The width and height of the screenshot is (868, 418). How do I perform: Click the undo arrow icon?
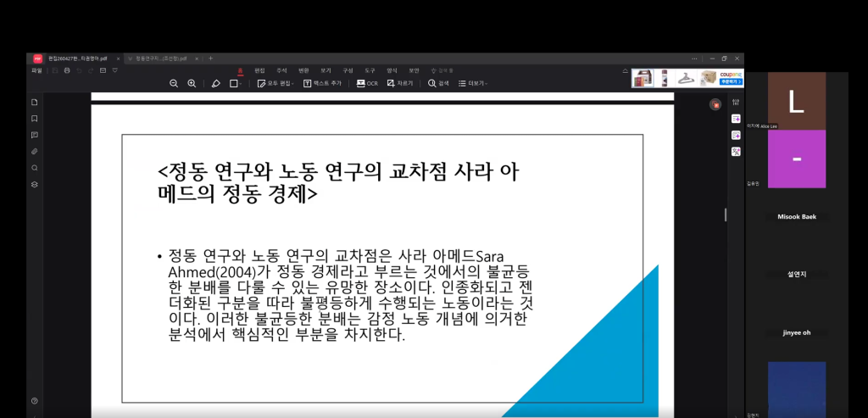pyautogui.click(x=79, y=71)
